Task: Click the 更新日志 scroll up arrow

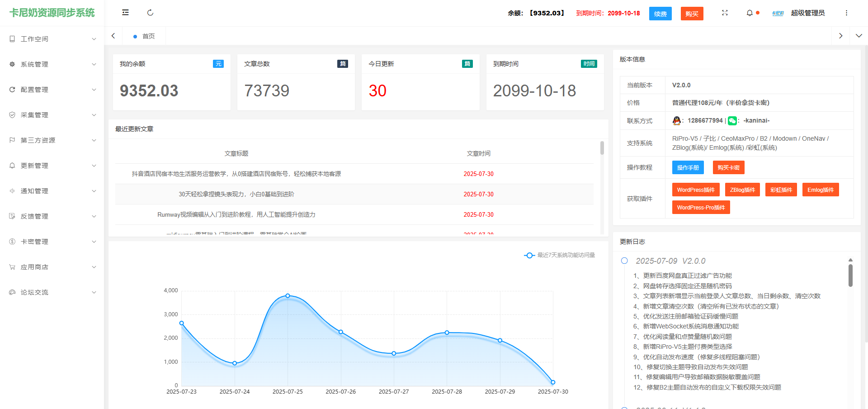Action: (850, 260)
